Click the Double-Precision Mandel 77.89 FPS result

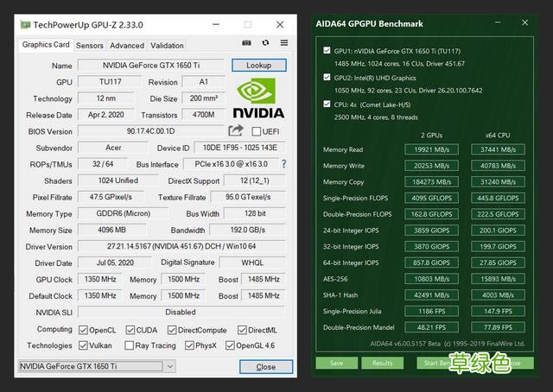tap(498, 327)
